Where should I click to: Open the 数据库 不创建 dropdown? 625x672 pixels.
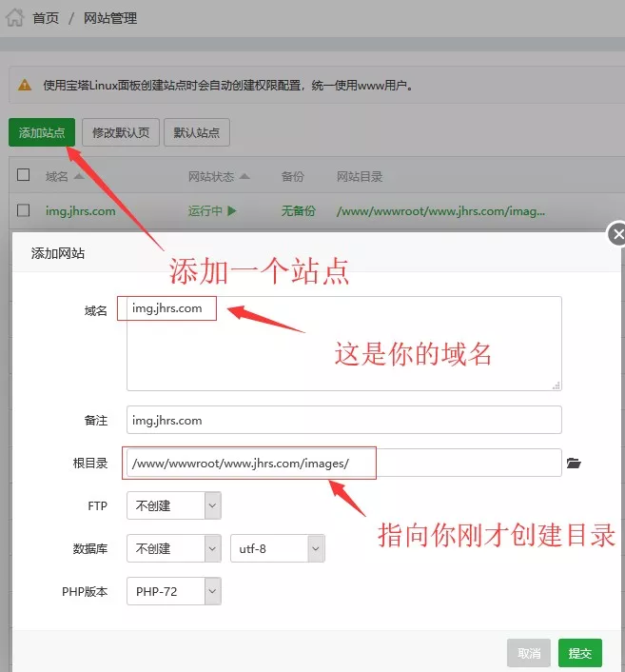(174, 548)
